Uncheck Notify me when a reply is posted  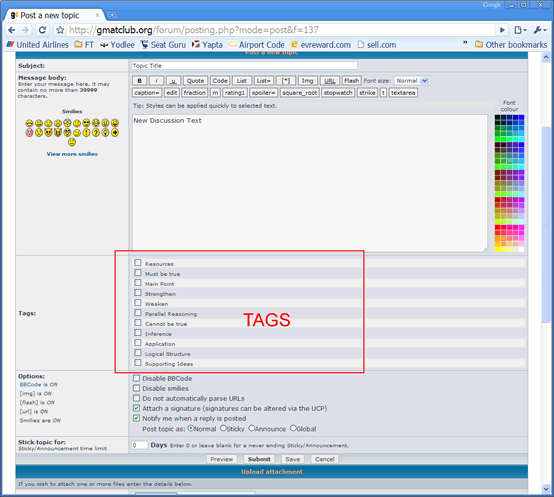pos(136,418)
